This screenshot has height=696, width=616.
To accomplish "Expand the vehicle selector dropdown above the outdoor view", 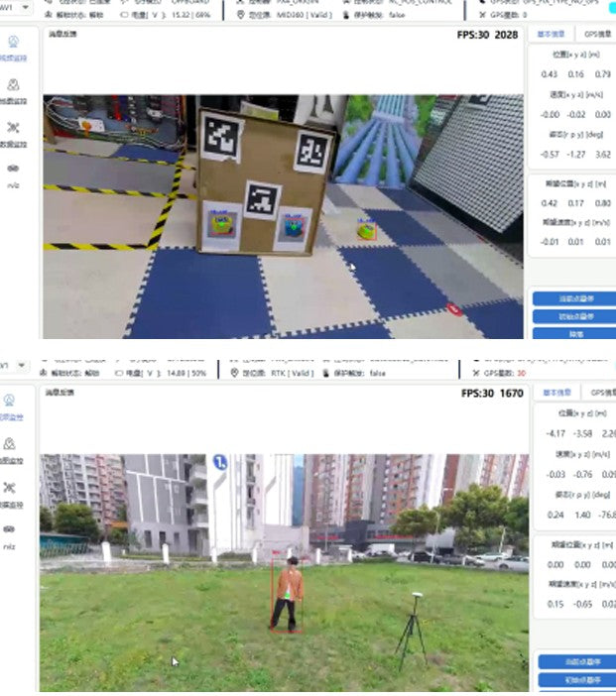I will point(21,365).
